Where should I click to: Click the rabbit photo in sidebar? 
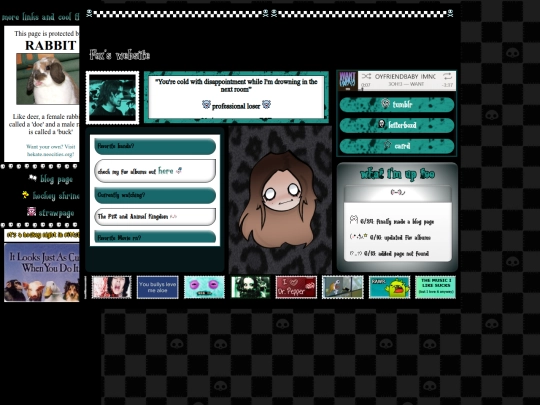click(48, 79)
